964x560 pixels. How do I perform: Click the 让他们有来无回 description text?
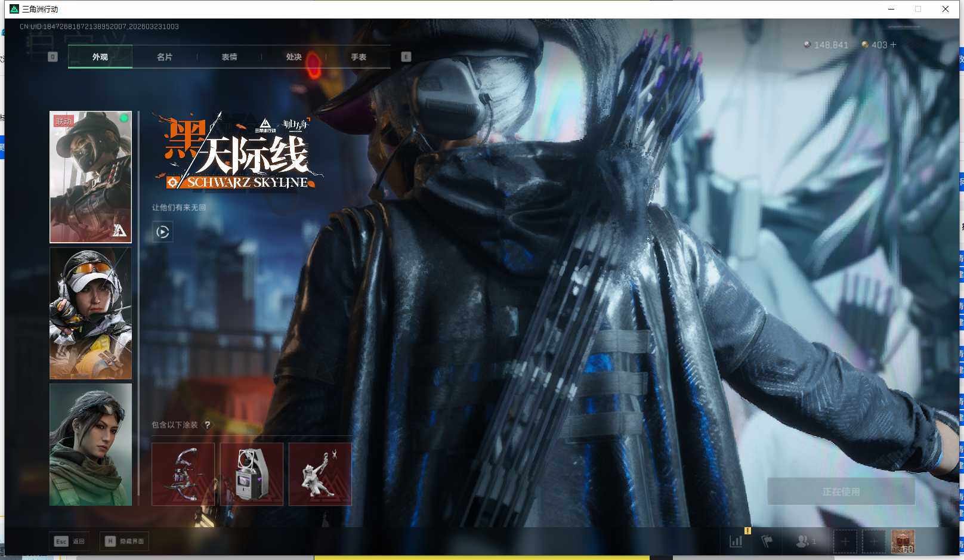point(179,208)
